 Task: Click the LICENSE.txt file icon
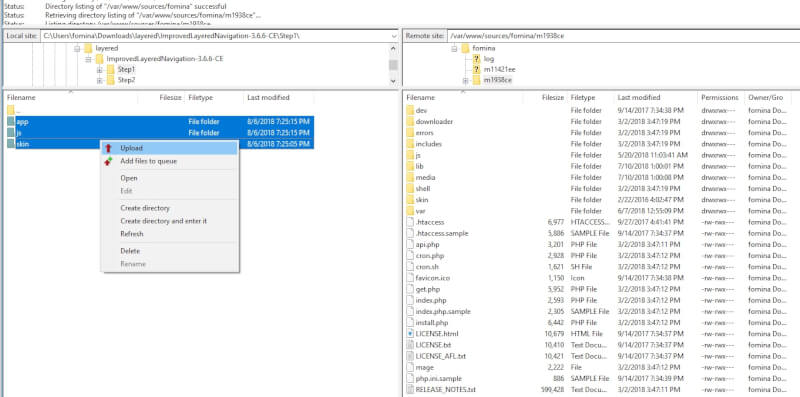(410, 345)
